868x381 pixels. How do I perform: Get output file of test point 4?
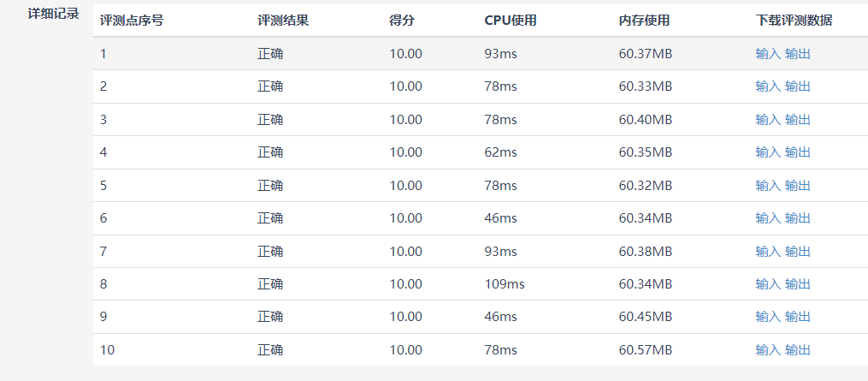(798, 152)
